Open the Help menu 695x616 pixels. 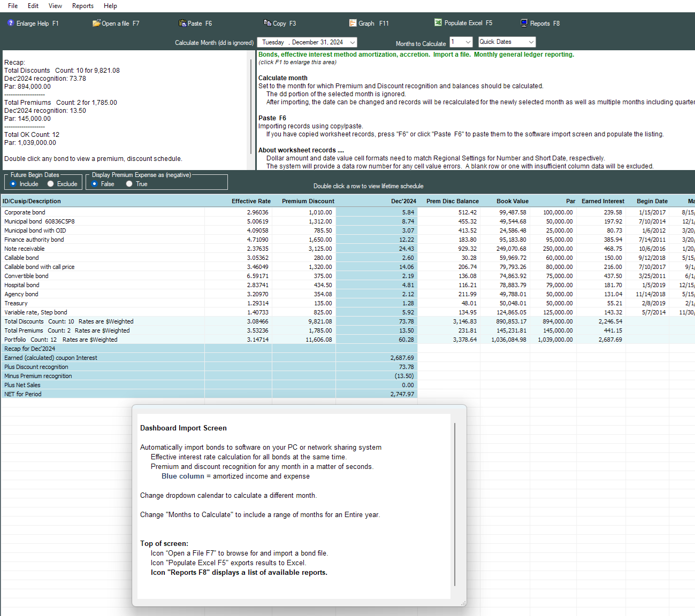coord(110,6)
